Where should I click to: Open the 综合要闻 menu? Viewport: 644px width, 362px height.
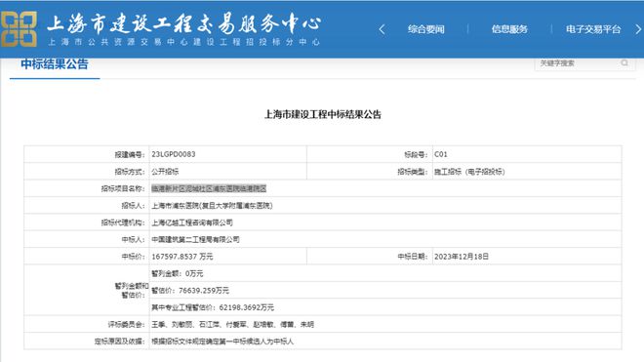point(425,29)
